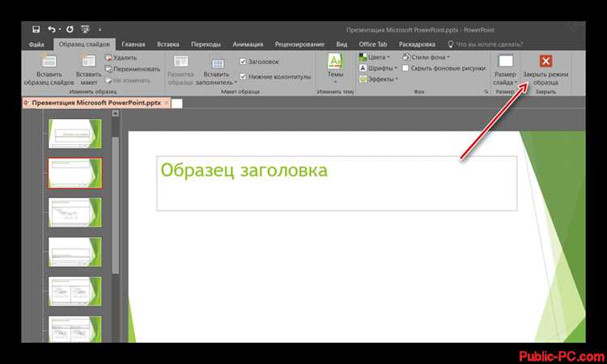Close the Презентация Microsoft PowerPoint.pptx document tab

pos(166,103)
